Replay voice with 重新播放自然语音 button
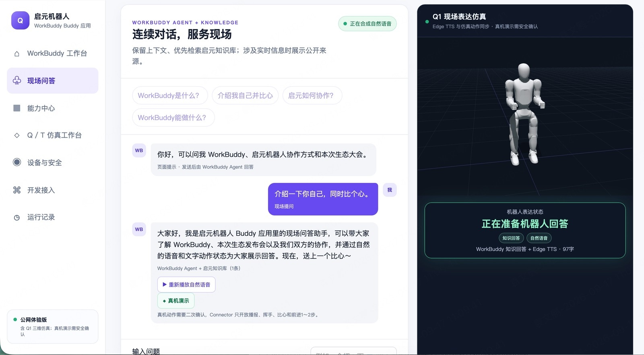 click(186, 284)
